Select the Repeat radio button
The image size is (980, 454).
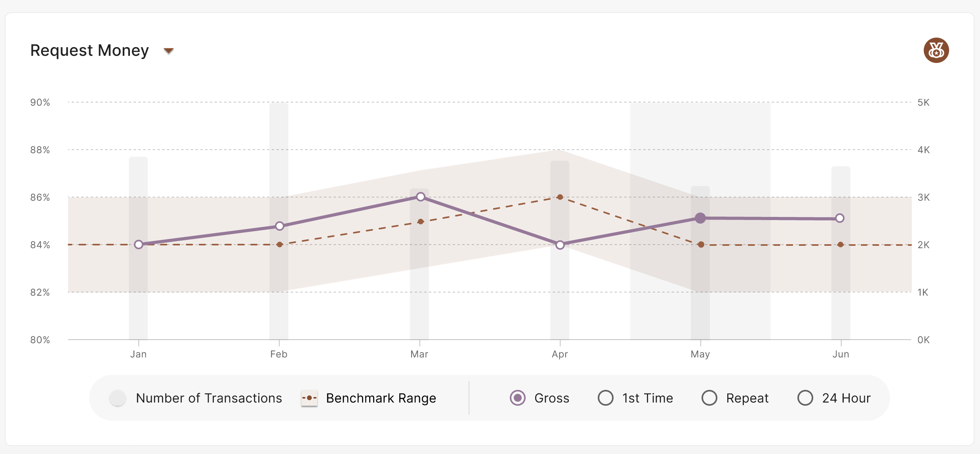(709, 398)
